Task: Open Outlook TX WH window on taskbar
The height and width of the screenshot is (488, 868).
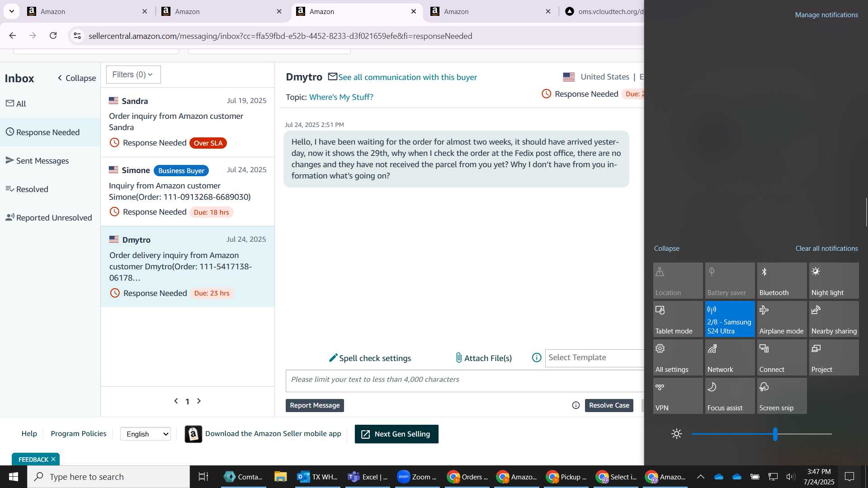Action: click(x=318, y=477)
